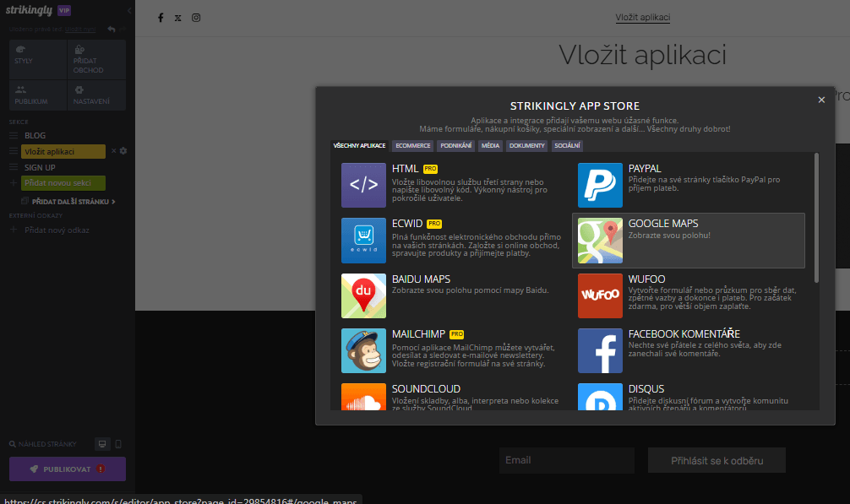Screen dimensions: 850x504
Task: Click the HTML app title
Action: click(405, 169)
